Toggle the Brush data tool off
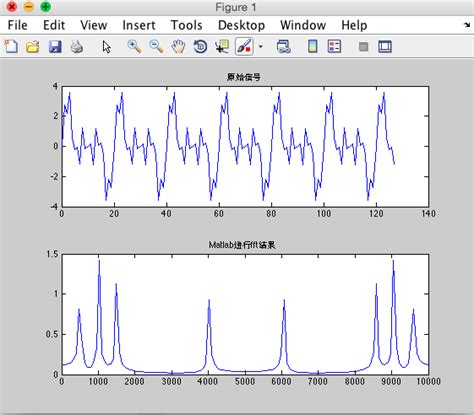The width and height of the screenshot is (474, 415). click(x=244, y=46)
